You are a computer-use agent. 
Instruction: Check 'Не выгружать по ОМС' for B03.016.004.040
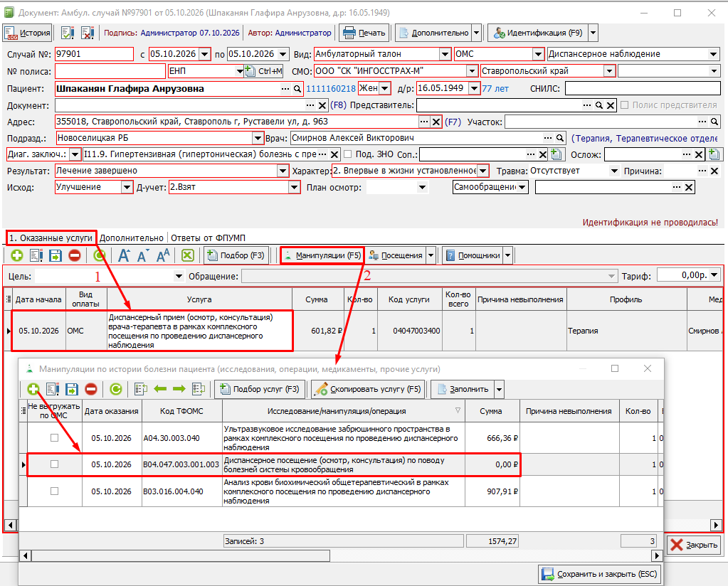coord(54,491)
